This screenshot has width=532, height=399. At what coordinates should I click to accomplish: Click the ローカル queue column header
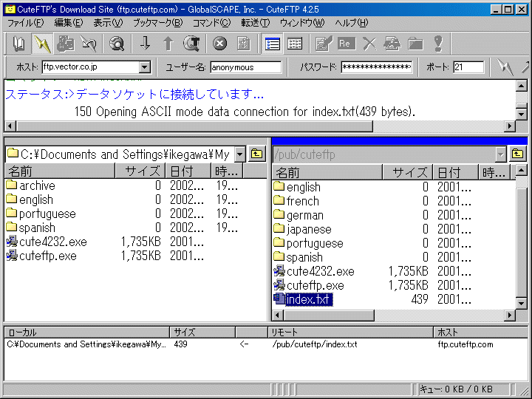[87, 332]
